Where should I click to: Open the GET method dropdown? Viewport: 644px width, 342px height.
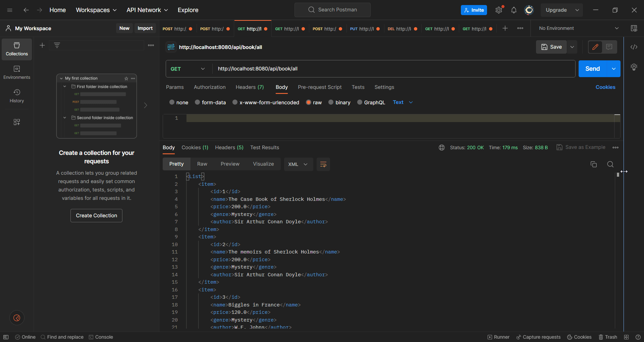tap(188, 69)
